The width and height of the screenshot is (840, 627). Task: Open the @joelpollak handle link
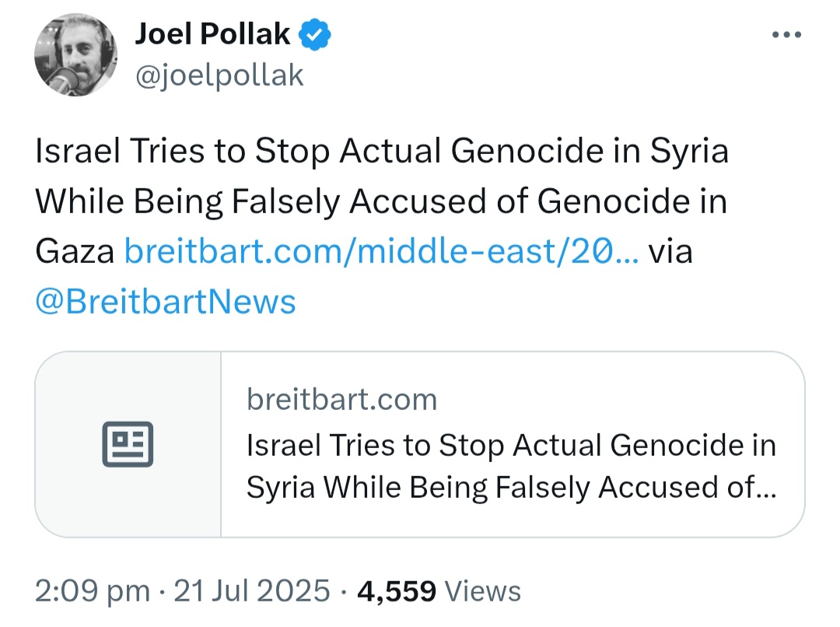point(219,75)
